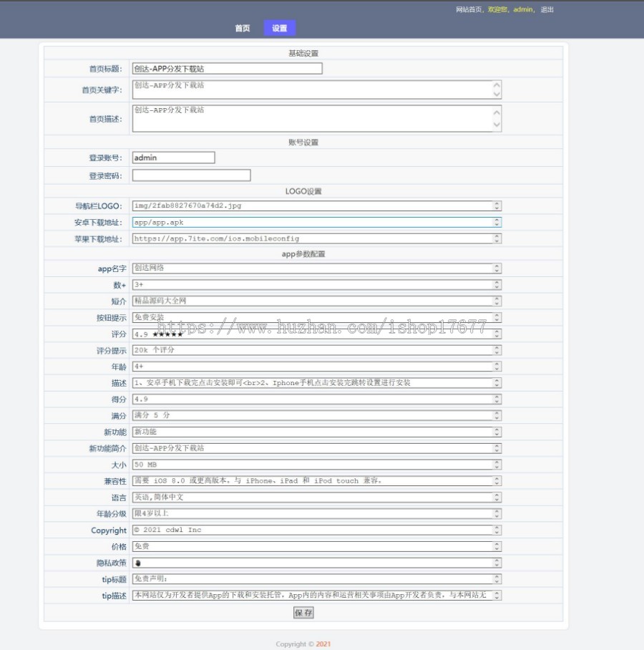Image resolution: width=644 pixels, height=650 pixels.
Task: Edit the 兼容性 iOS field
Action: [x=316, y=481]
